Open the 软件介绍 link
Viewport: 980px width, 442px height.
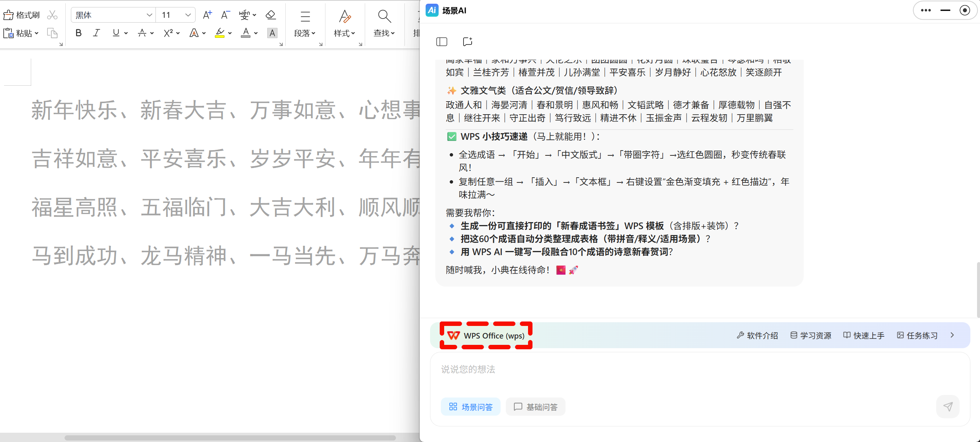tap(757, 336)
